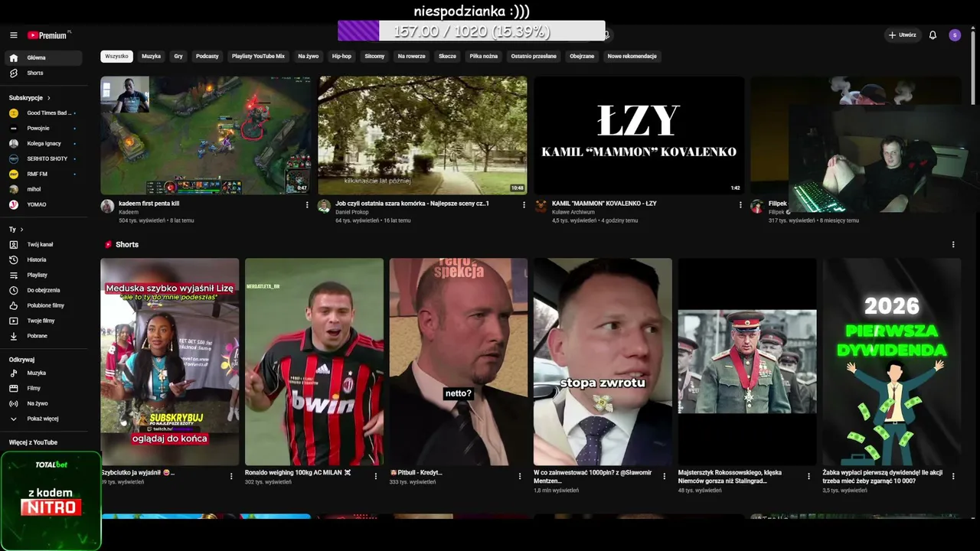Open options for 'Ronaldo weighing 100kg AC MILAN' short

pos(375,476)
